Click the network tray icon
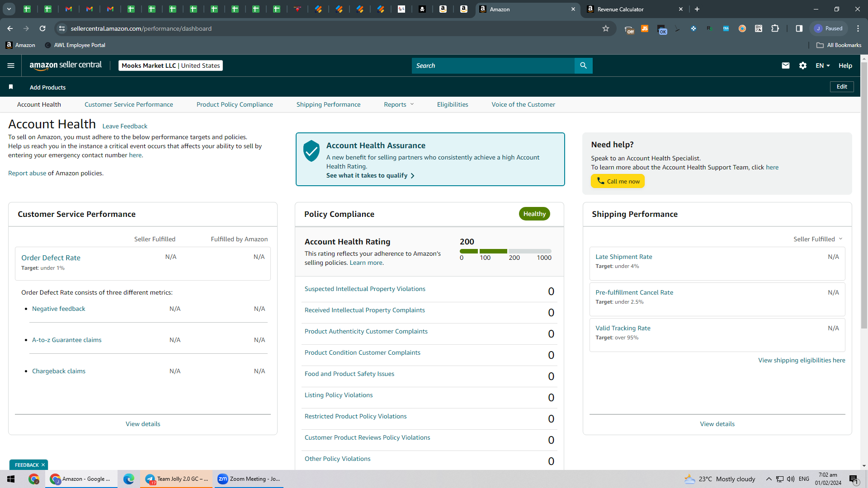The width and height of the screenshot is (868, 488). coord(780,479)
